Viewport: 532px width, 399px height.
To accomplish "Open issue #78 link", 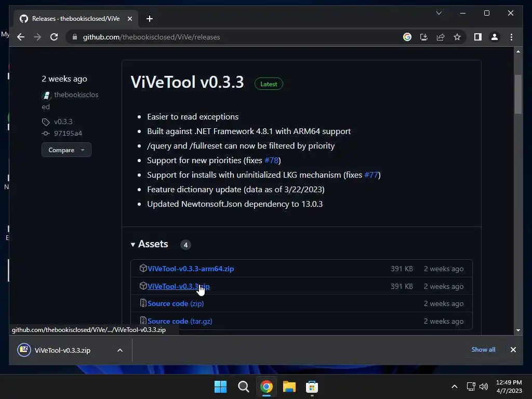I will tap(271, 160).
